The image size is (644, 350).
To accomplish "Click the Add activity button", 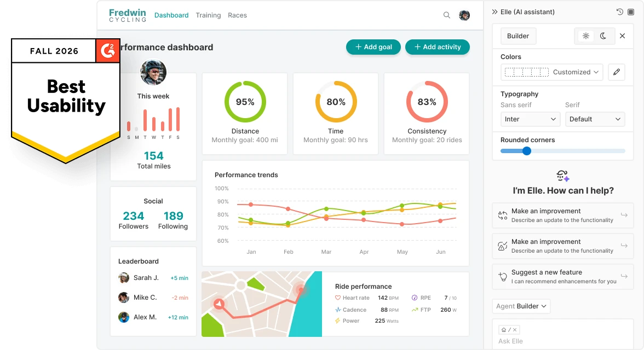I will 438,47.
